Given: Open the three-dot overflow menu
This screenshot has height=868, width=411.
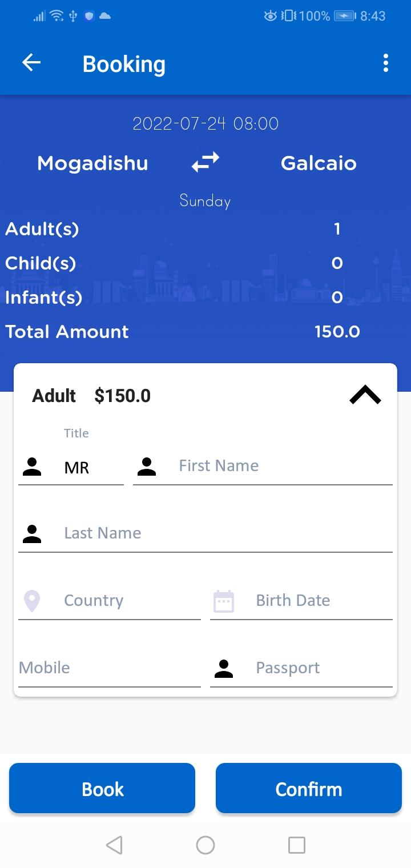Looking at the screenshot, I should pos(386,63).
